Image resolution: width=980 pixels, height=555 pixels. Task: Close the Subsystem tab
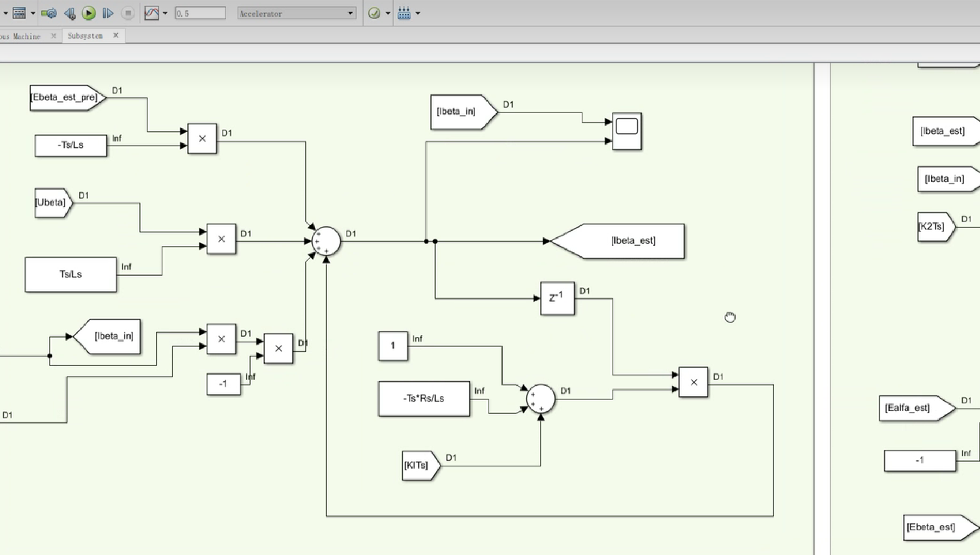[x=116, y=36]
